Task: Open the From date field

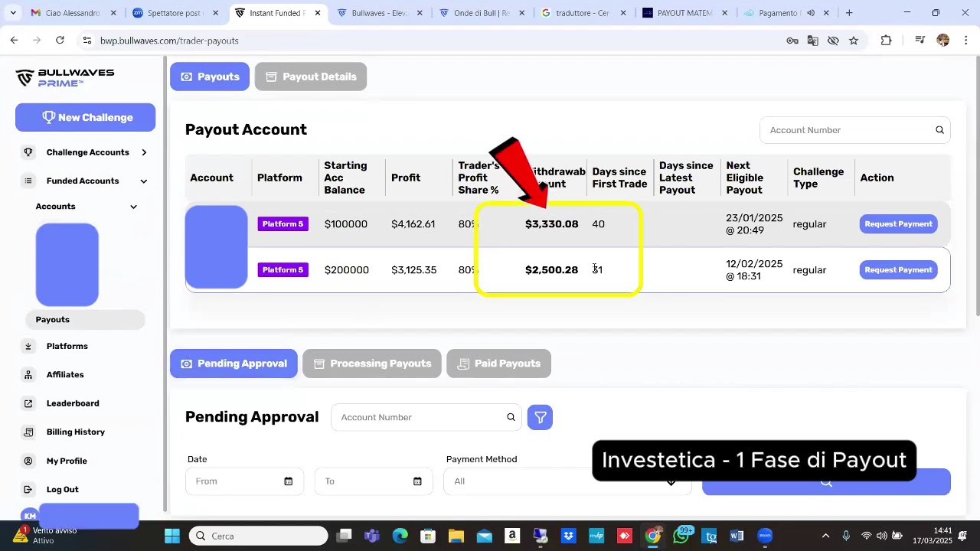Action: pos(244,481)
